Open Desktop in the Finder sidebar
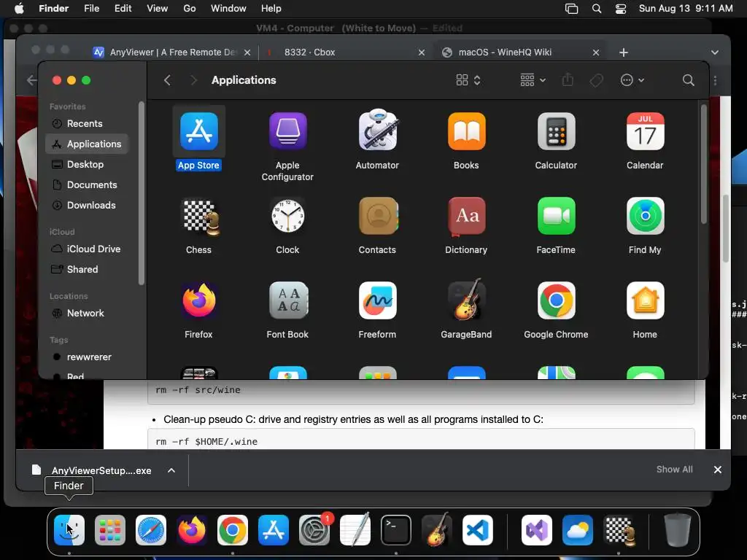The image size is (747, 560). [86, 164]
